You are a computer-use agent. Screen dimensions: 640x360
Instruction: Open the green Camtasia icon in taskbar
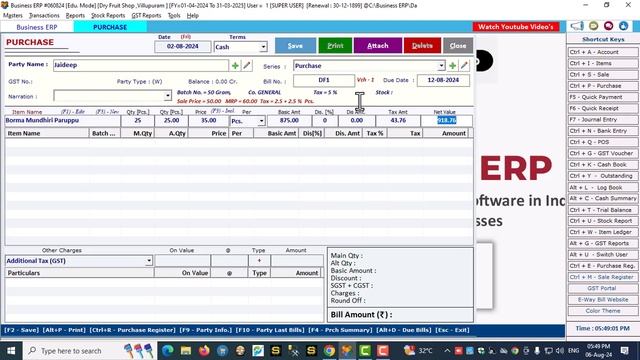pos(365,351)
